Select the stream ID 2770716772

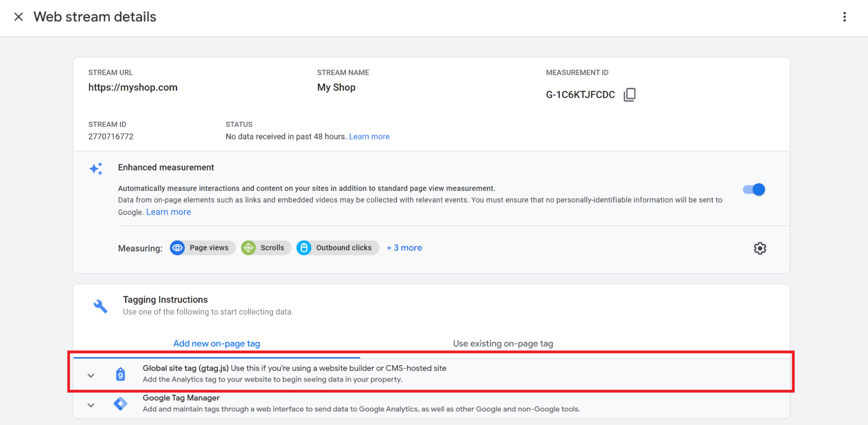click(x=111, y=136)
